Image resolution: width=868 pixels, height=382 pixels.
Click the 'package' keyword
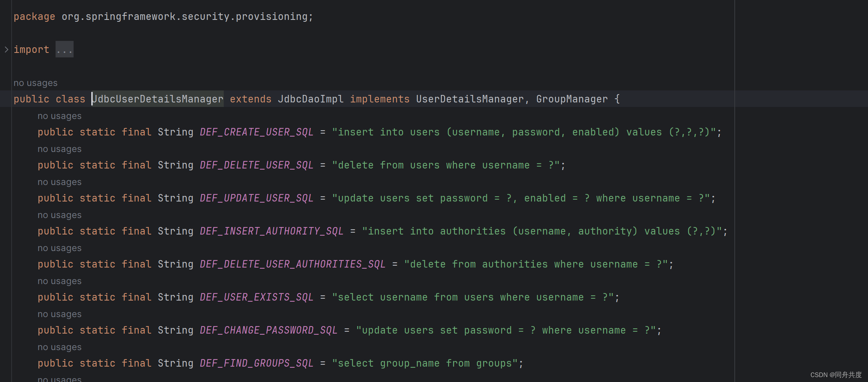(x=35, y=17)
